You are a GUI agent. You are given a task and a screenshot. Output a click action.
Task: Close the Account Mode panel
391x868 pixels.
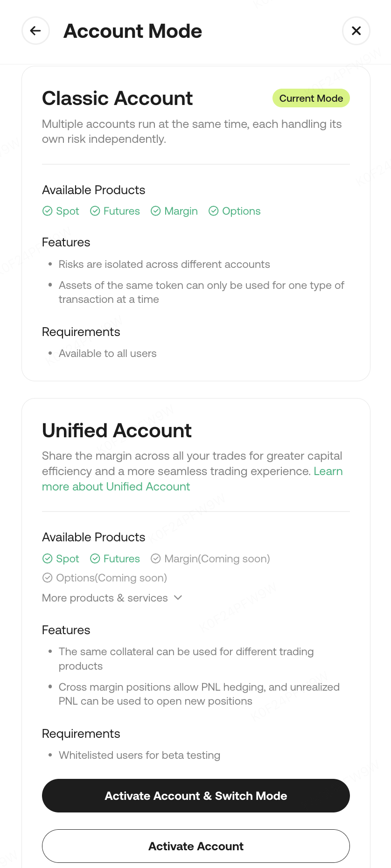point(356,31)
